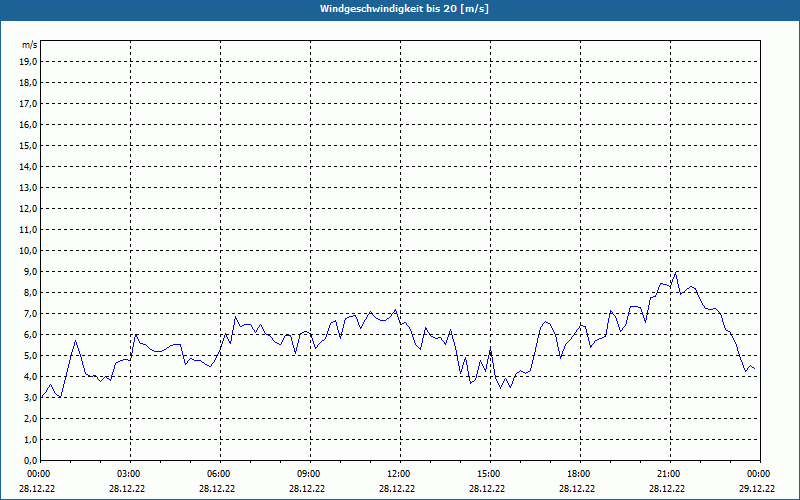Pick the '21:00' time tick label
Viewport: 800px width, 500px height.
click(x=668, y=474)
